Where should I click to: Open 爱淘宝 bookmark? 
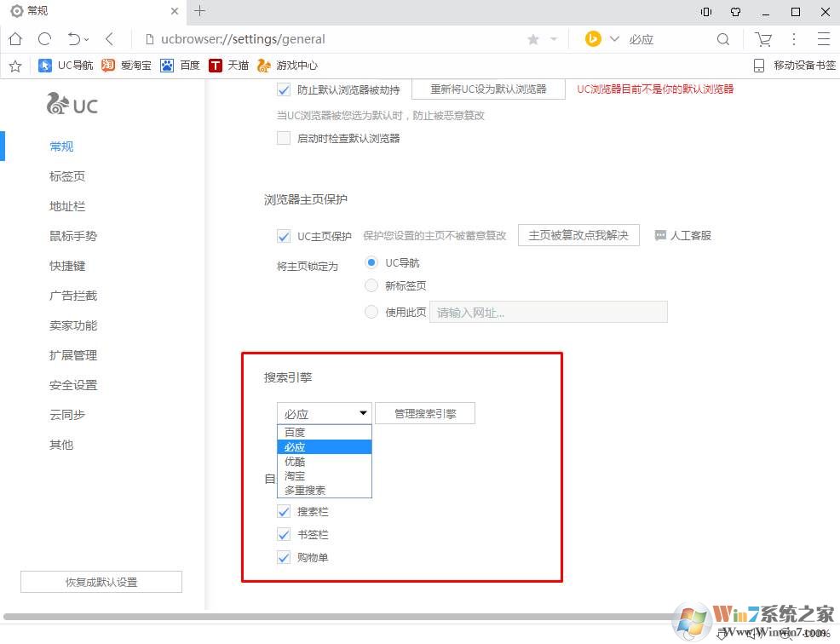(x=126, y=66)
